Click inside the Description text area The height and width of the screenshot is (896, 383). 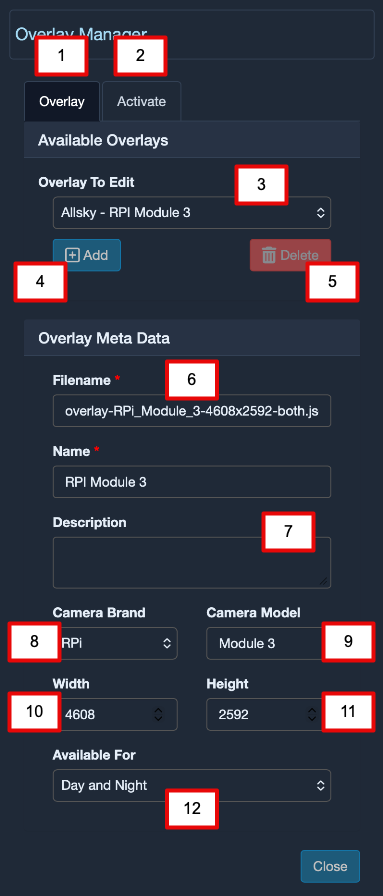192,562
